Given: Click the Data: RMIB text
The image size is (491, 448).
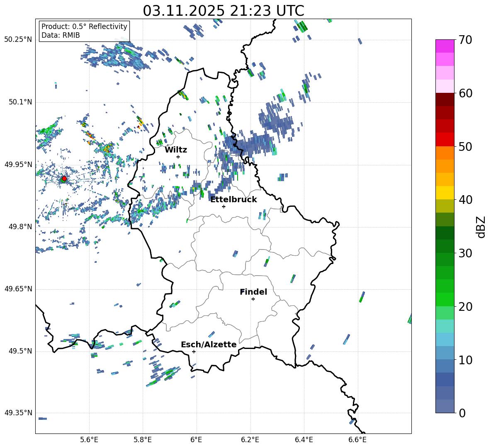Looking at the screenshot, I should (61, 35).
